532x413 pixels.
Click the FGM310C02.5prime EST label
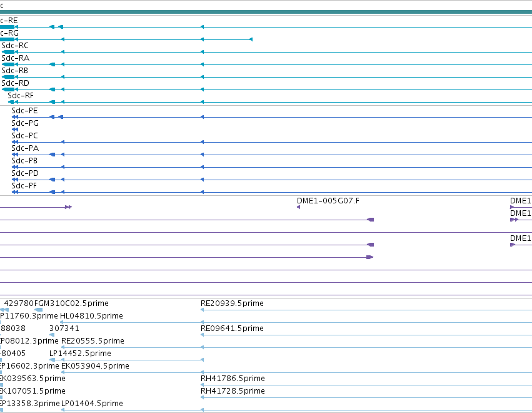pos(72,303)
